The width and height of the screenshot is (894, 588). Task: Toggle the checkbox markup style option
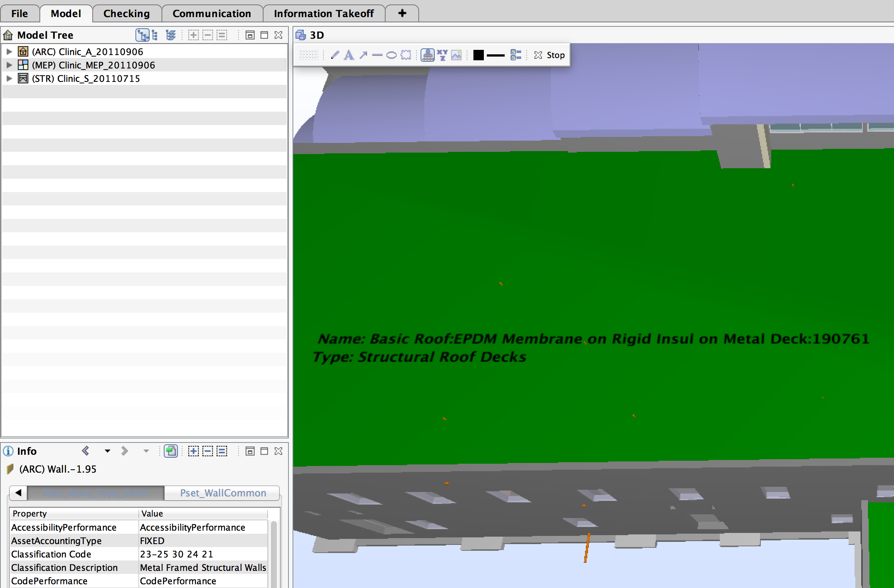click(515, 55)
